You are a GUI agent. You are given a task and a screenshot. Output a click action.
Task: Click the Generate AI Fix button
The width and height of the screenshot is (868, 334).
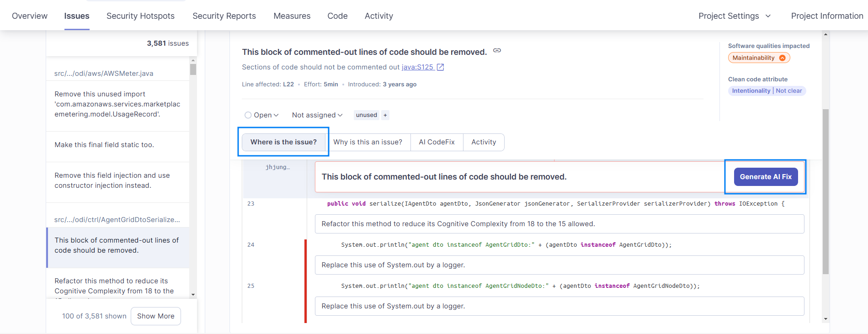pos(766,177)
